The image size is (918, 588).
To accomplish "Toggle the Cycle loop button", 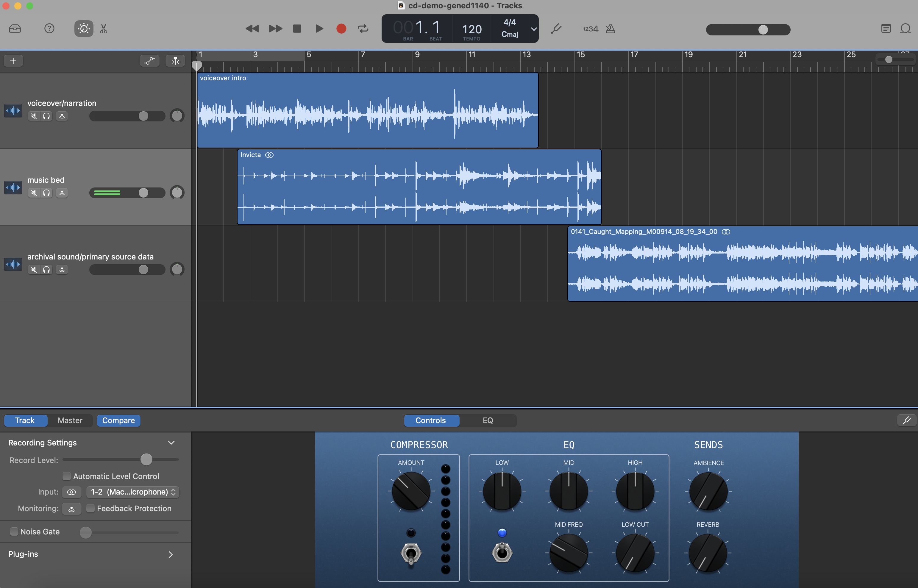I will [363, 29].
